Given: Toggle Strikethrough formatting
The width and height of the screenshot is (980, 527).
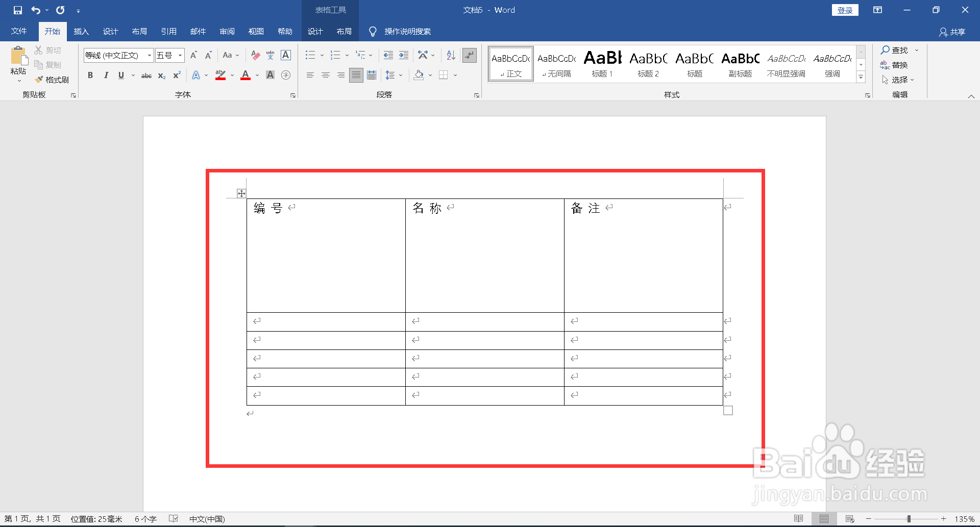Looking at the screenshot, I should point(146,76).
